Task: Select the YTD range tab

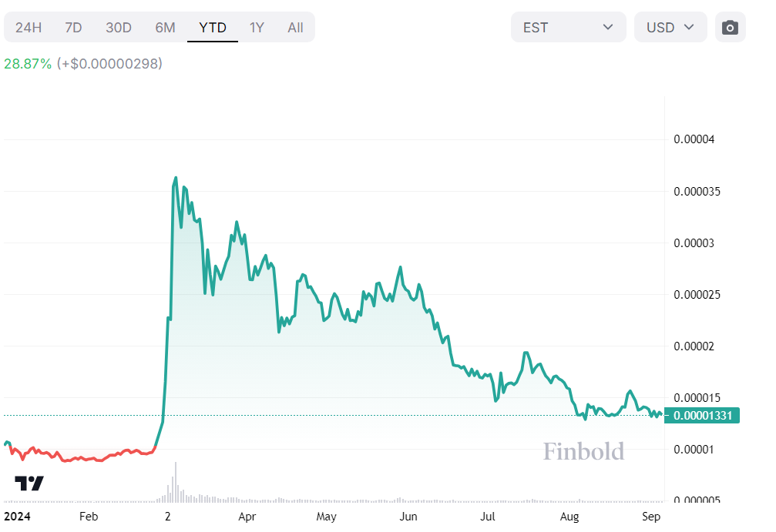Action: (x=213, y=27)
